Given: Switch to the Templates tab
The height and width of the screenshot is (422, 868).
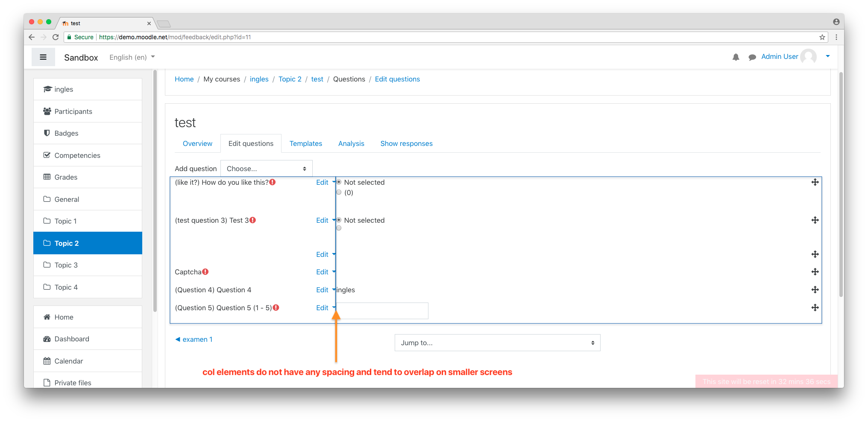Looking at the screenshot, I should click(x=306, y=143).
